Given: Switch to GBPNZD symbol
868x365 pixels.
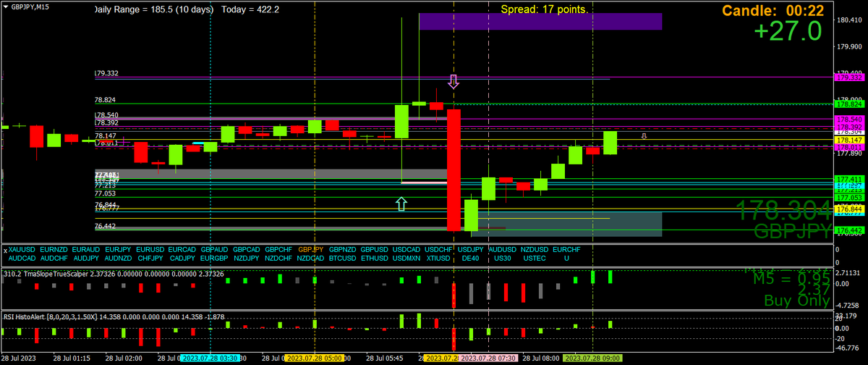Looking at the screenshot, I should point(343,248).
